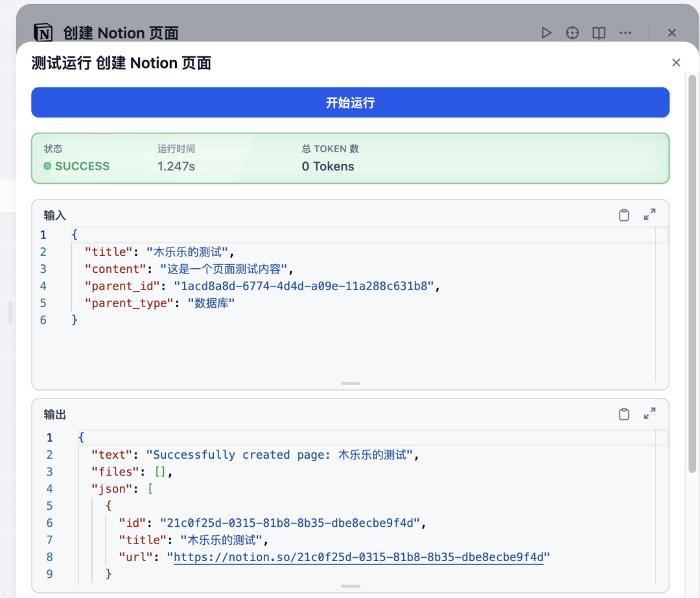Click the "title" key in 输入

(x=109, y=252)
